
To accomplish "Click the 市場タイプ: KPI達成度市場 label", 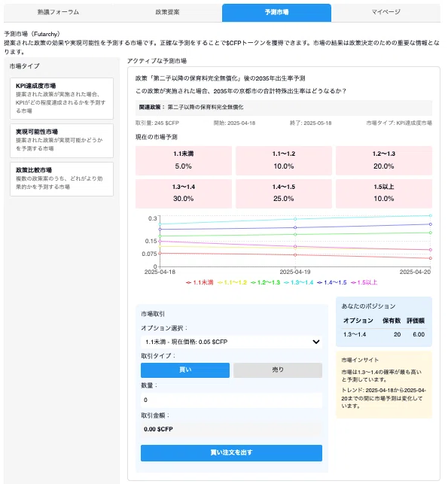I will tap(399, 123).
